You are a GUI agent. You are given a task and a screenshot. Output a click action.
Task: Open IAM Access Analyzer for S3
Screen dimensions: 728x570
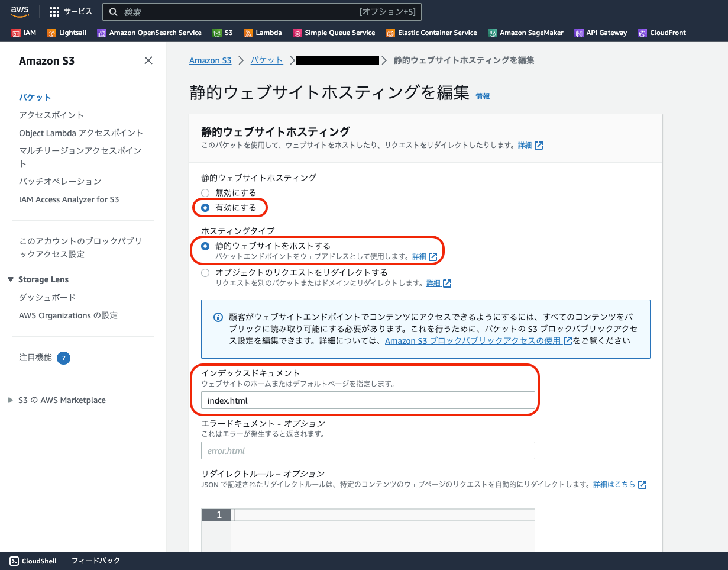(69, 199)
